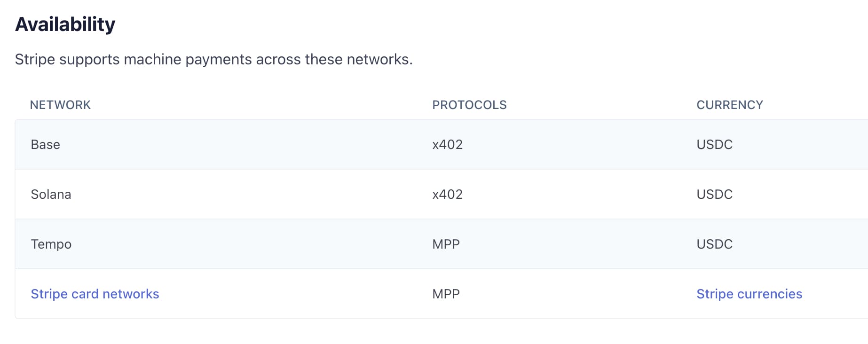868x344 pixels.
Task: Click the sentence describing supported networks
Action: tap(213, 60)
